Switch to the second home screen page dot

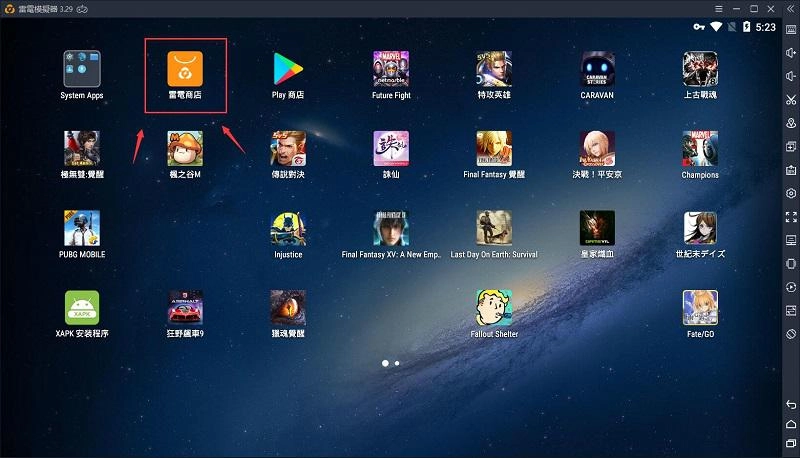(x=397, y=363)
